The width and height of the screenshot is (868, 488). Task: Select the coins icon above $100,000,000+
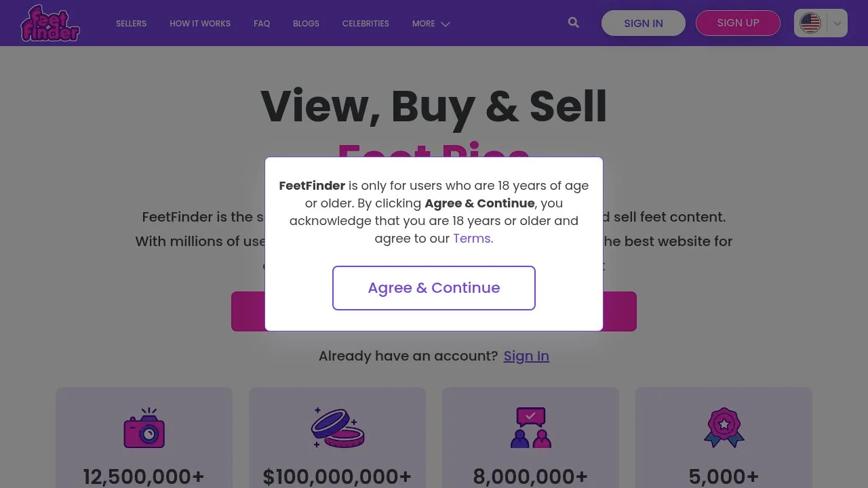[x=336, y=428]
